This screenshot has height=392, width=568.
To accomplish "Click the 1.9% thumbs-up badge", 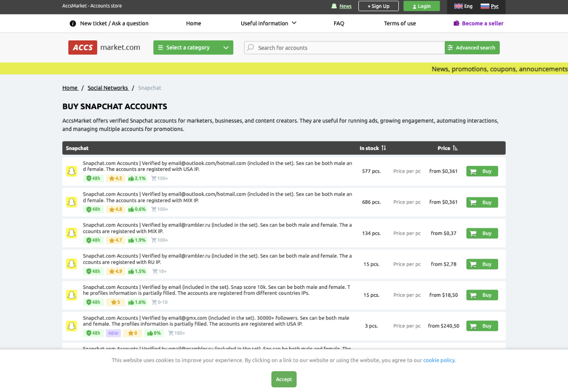I will click(137, 240).
